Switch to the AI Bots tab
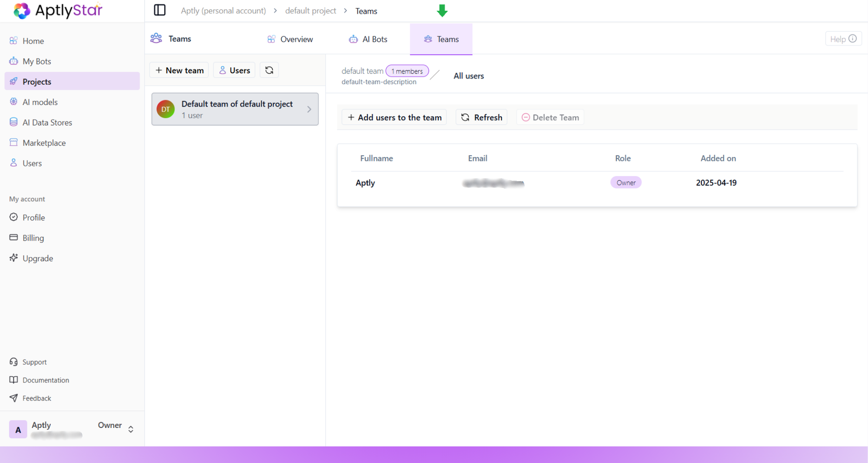868x463 pixels. tap(368, 39)
